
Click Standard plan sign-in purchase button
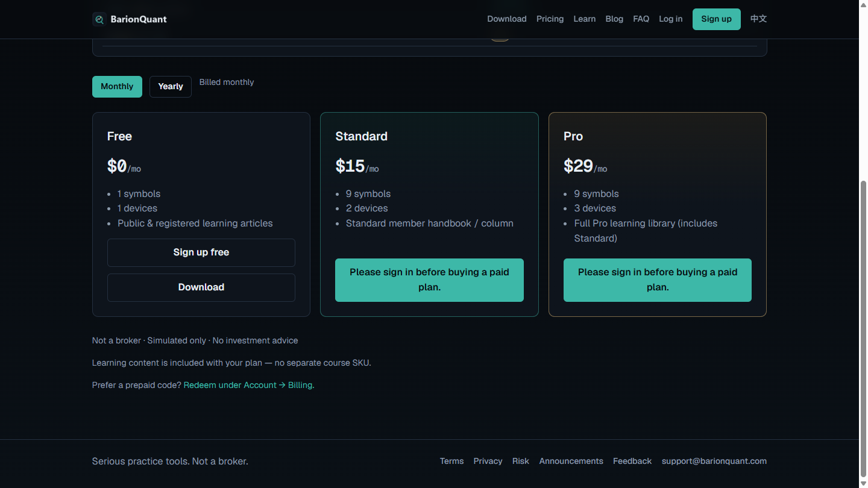(x=429, y=280)
